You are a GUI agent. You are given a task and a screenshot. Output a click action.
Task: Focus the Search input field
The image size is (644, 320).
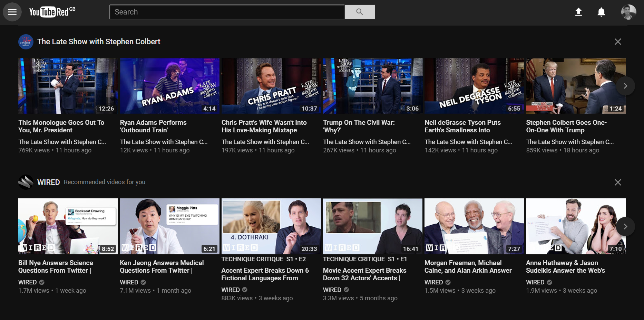pos(227,12)
